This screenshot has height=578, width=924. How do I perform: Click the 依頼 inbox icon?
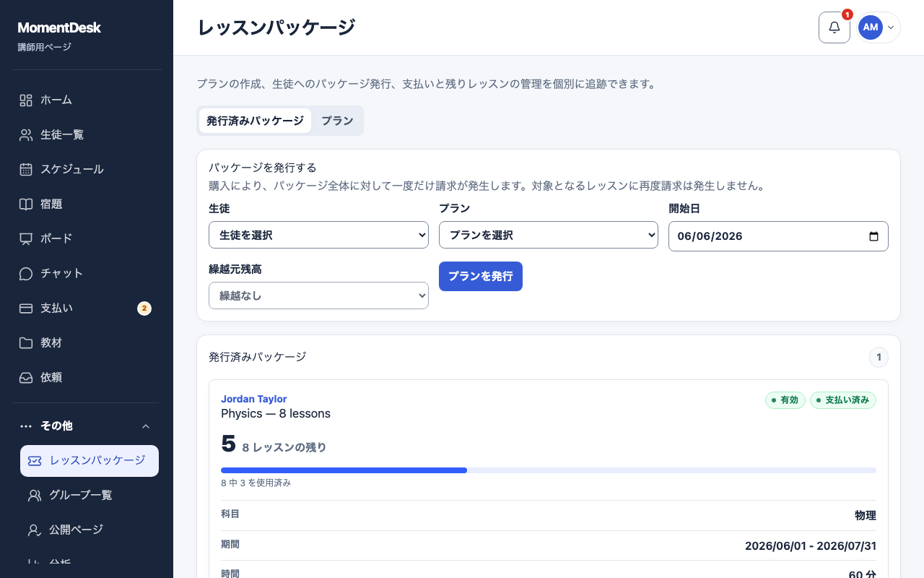[x=26, y=377]
